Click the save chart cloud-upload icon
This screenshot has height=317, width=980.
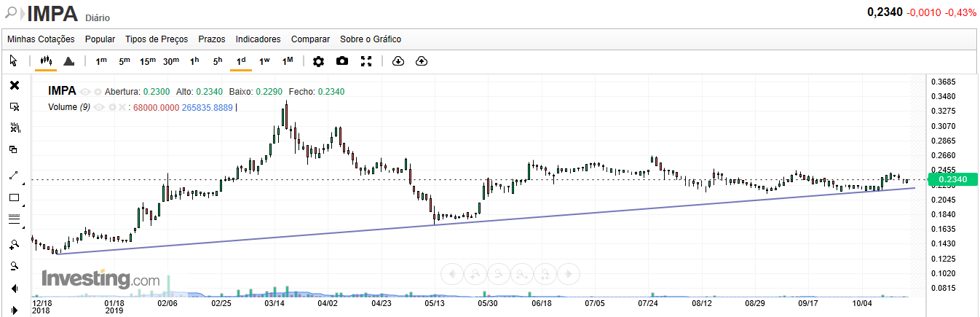pos(421,61)
